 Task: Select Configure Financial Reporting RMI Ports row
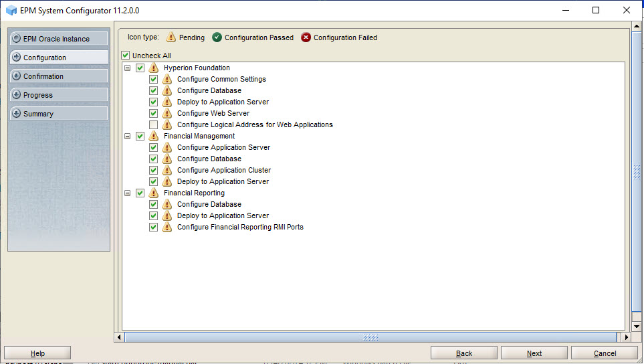click(240, 227)
